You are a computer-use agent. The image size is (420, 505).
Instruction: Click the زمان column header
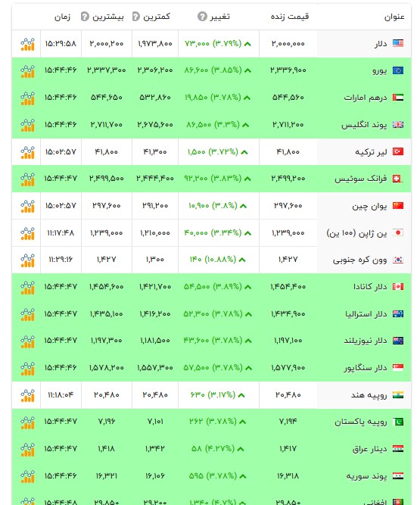pos(63,17)
